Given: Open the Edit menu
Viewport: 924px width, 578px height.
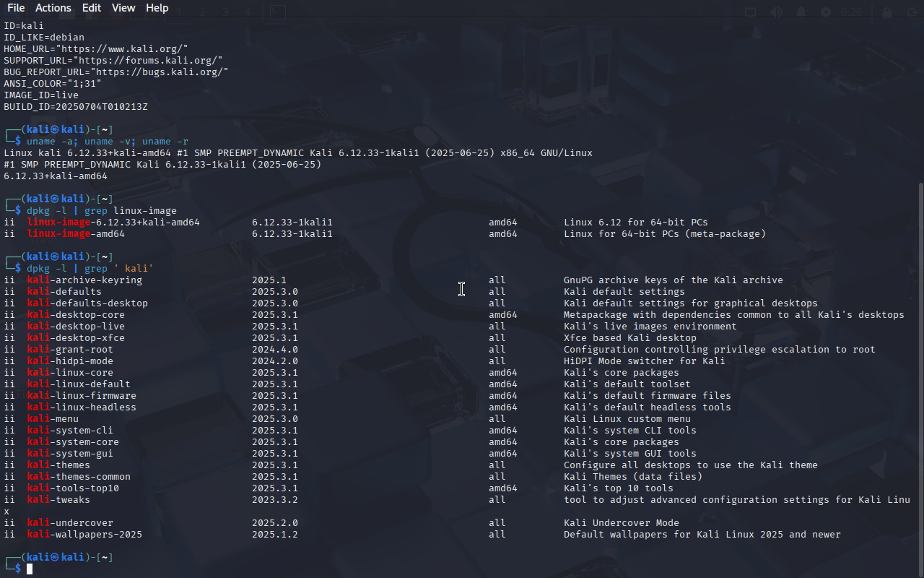Looking at the screenshot, I should (x=92, y=8).
